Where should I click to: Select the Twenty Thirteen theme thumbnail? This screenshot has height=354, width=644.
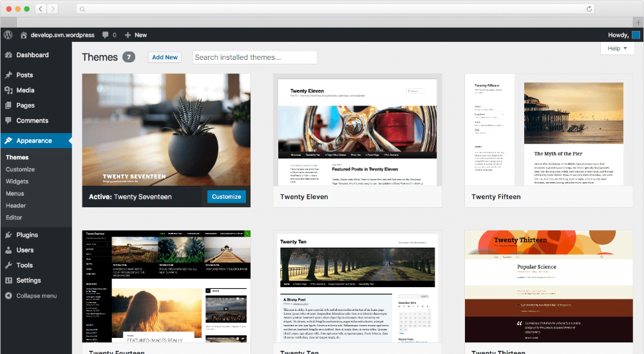coord(549,286)
